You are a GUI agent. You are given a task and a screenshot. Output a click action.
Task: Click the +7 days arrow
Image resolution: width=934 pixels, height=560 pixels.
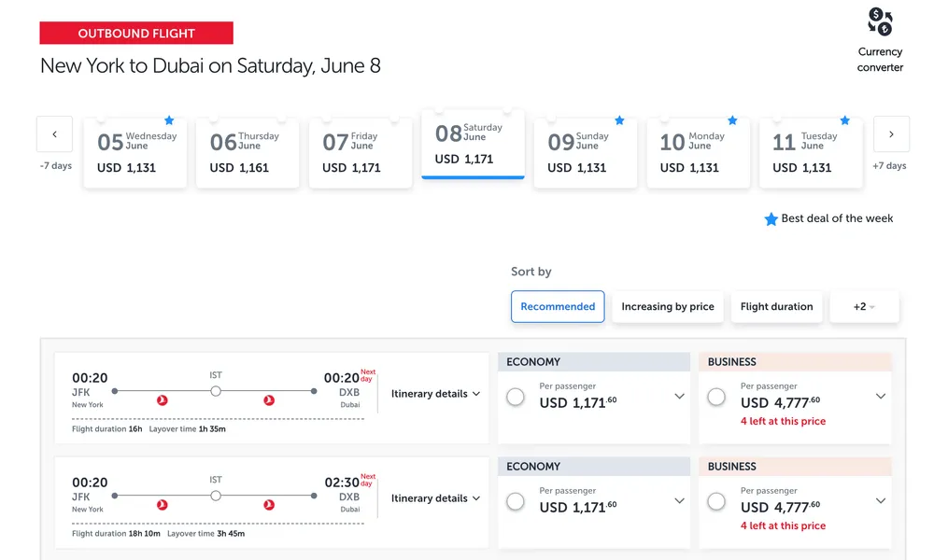pos(890,133)
